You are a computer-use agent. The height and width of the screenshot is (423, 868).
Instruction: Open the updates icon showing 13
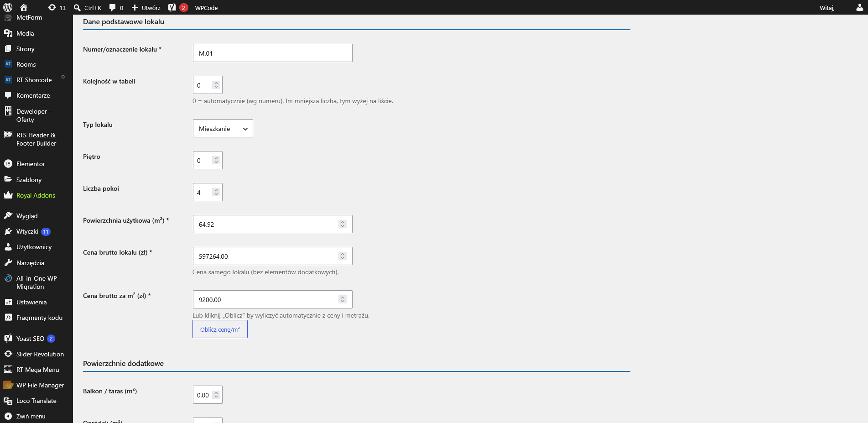point(57,7)
